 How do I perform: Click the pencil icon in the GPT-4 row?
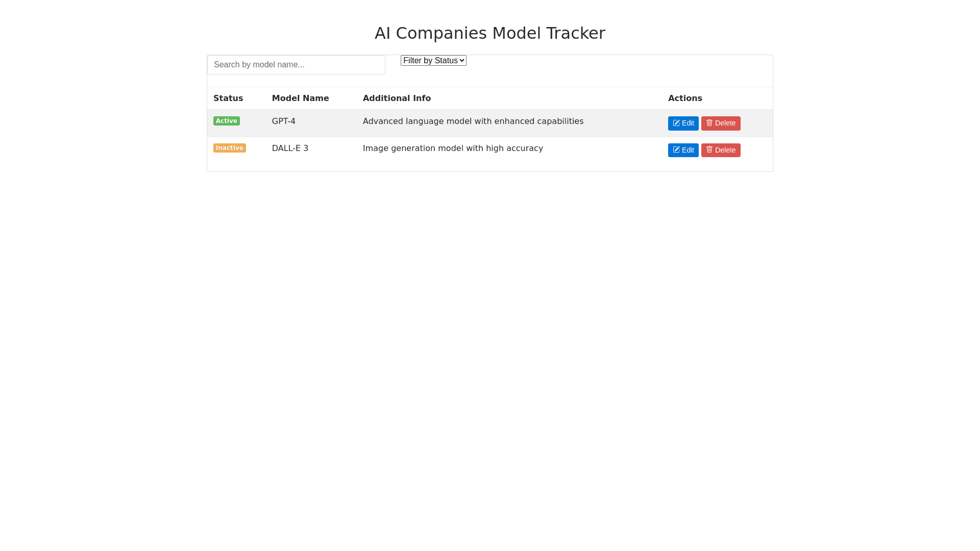(x=676, y=123)
